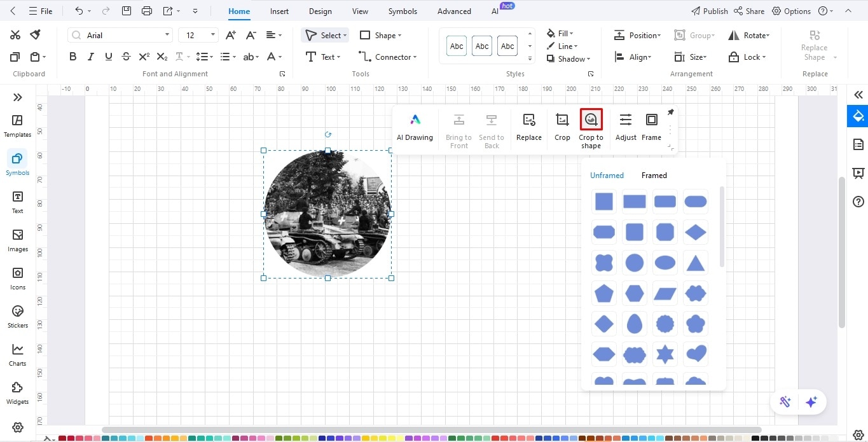The image size is (868, 442).
Task: Toggle Strikethrough formatting
Action: 127,57
